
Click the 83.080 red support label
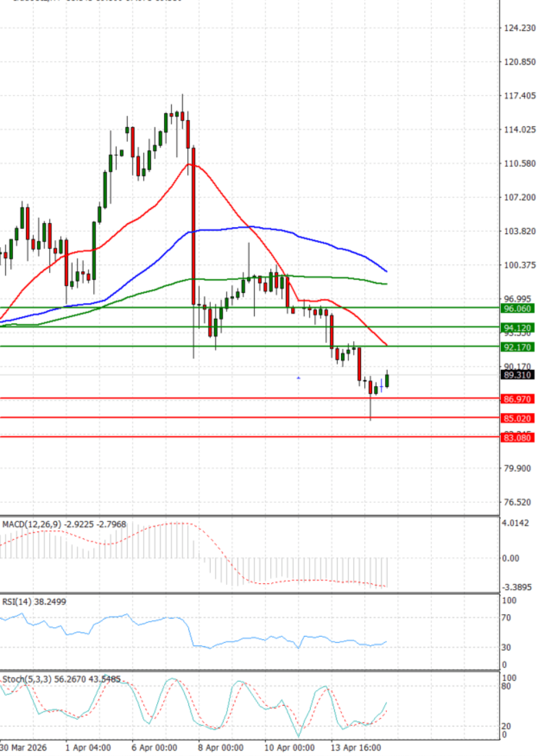coord(516,438)
